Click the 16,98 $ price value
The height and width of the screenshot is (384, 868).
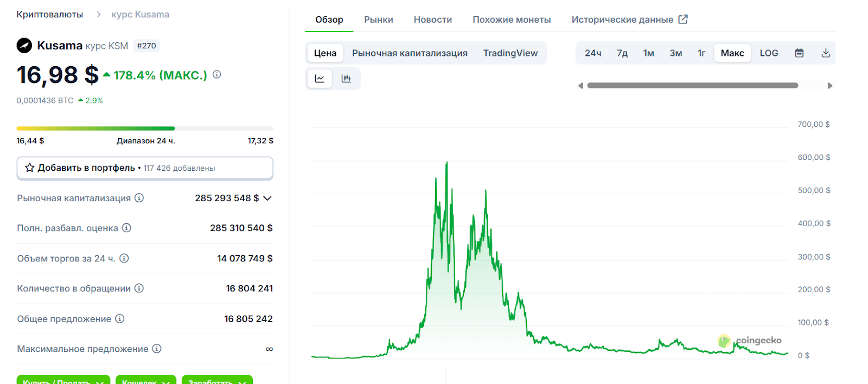point(58,75)
